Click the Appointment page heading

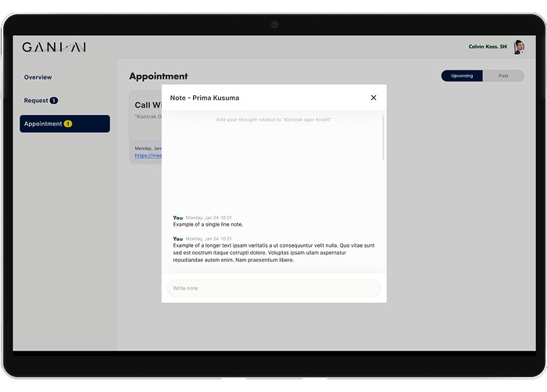tap(159, 77)
